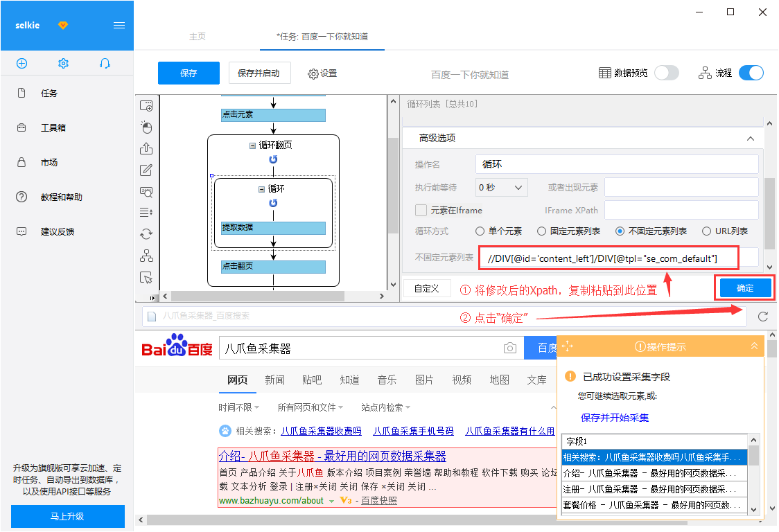The image size is (779, 532).
Task: Select the mouse click element tool
Action: (x=146, y=127)
